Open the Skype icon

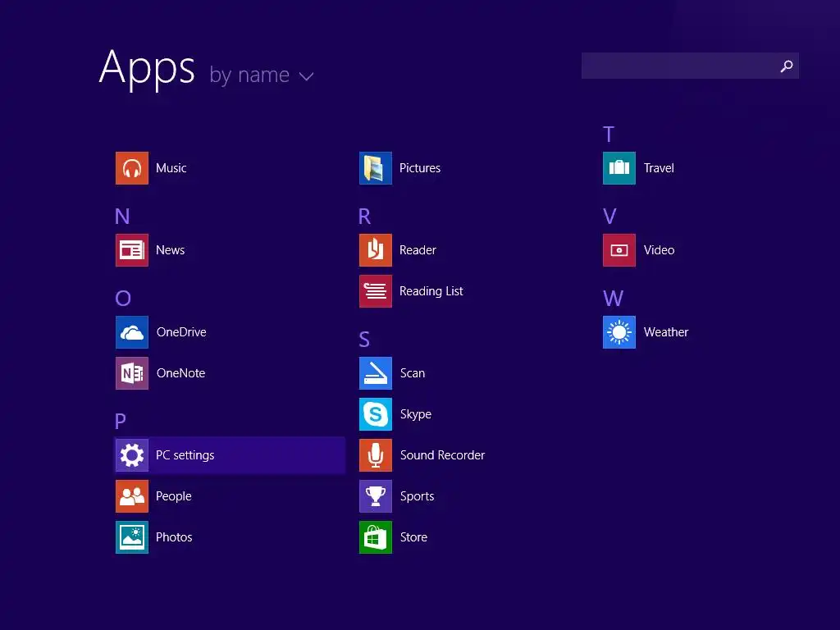[376, 414]
